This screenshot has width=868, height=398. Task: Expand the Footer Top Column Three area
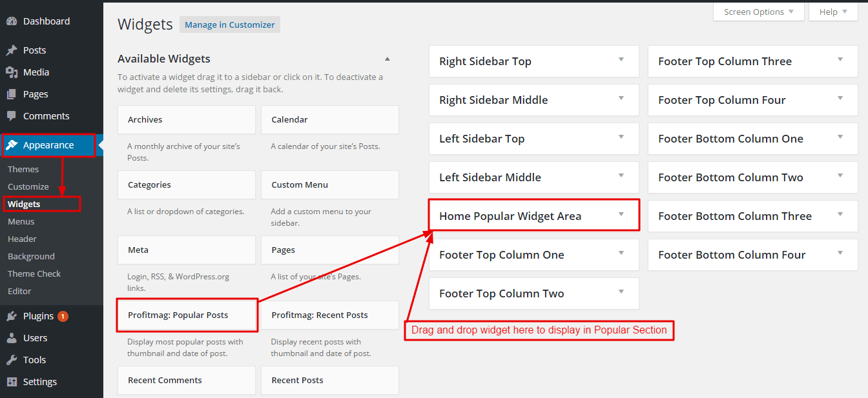pyautogui.click(x=840, y=59)
